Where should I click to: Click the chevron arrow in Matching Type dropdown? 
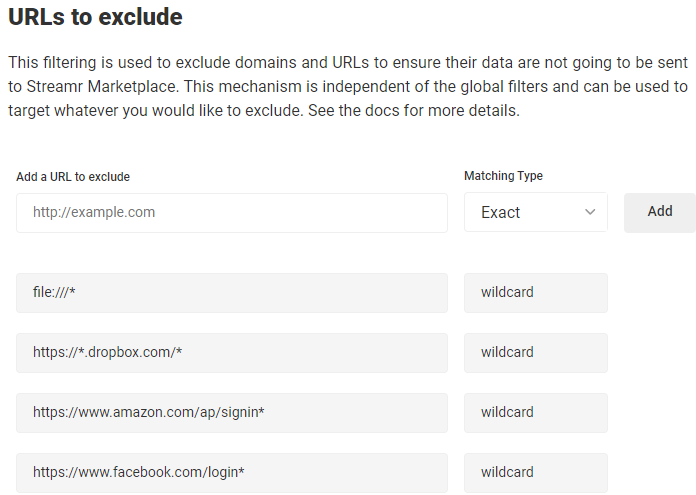tap(590, 212)
